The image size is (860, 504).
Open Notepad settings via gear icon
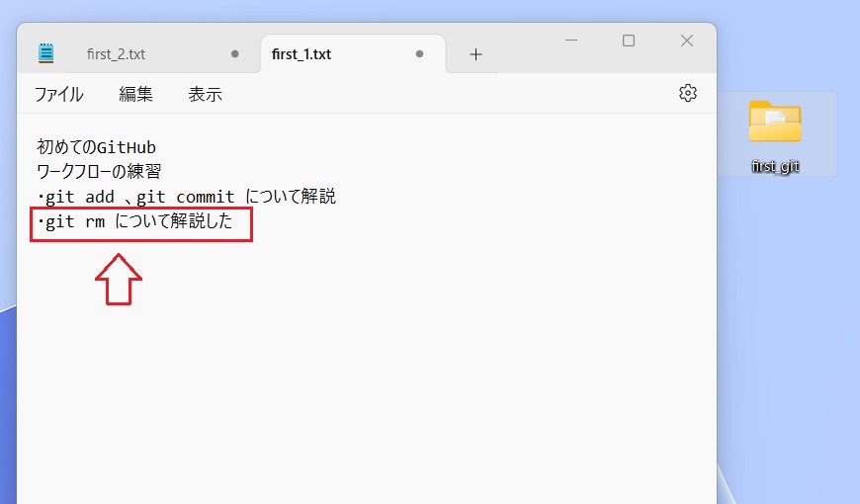click(x=688, y=93)
